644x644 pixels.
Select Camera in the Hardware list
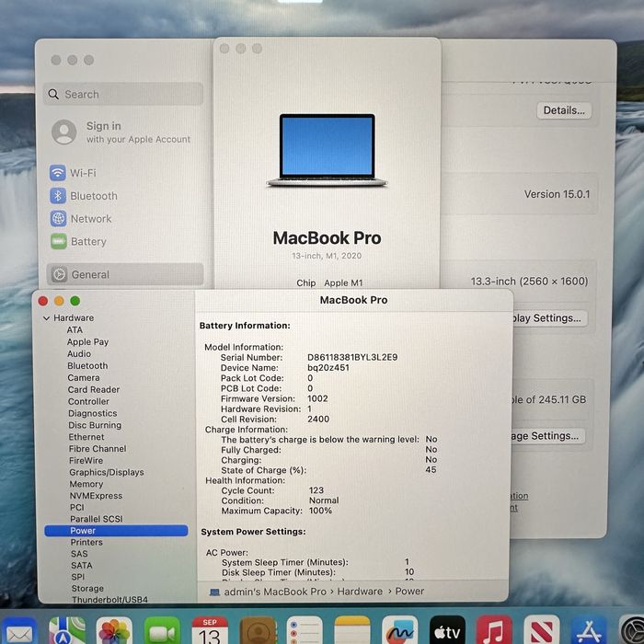(84, 377)
